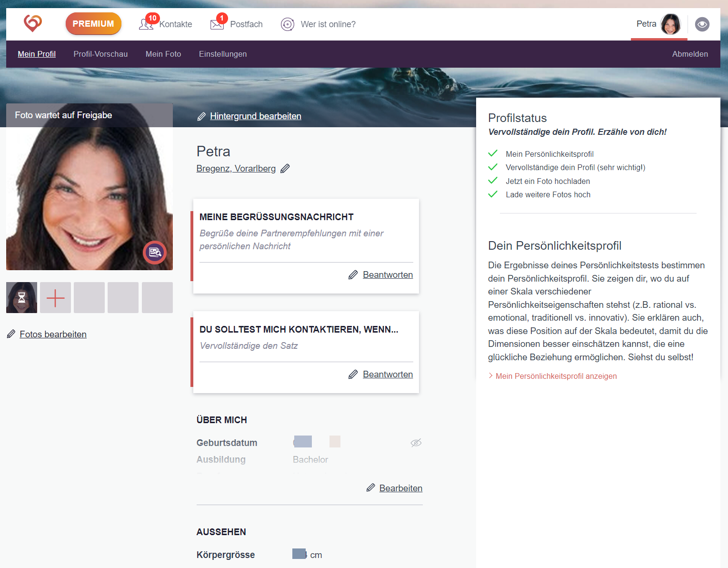
Task: Click Vervollständige dein Profil status item
Action: pyautogui.click(x=575, y=167)
